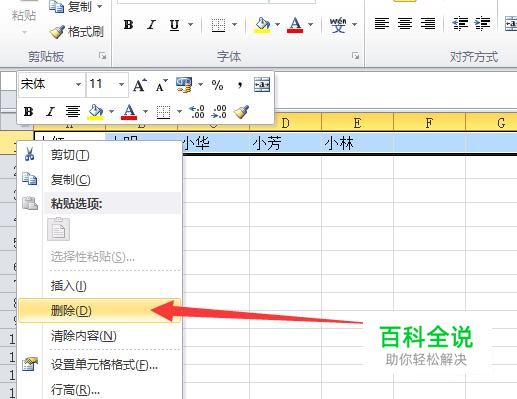Open phonetic guide dropdown arrow
Screen dimensions: 517x399
click(x=354, y=25)
